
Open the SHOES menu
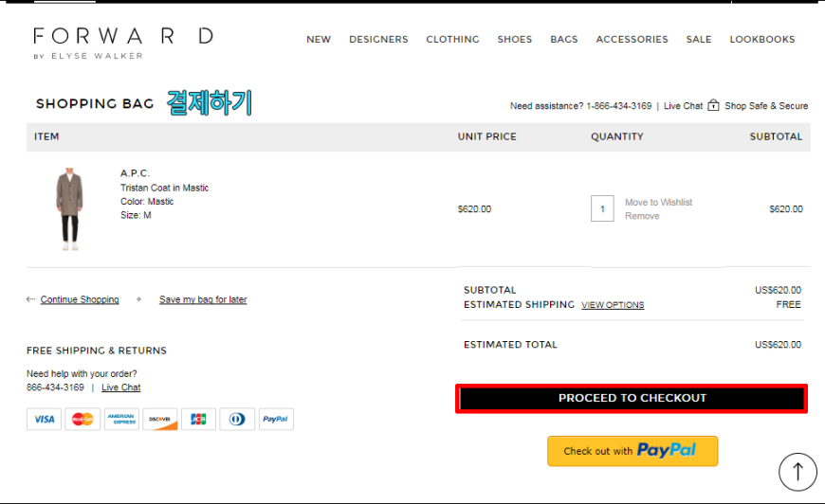[515, 40]
